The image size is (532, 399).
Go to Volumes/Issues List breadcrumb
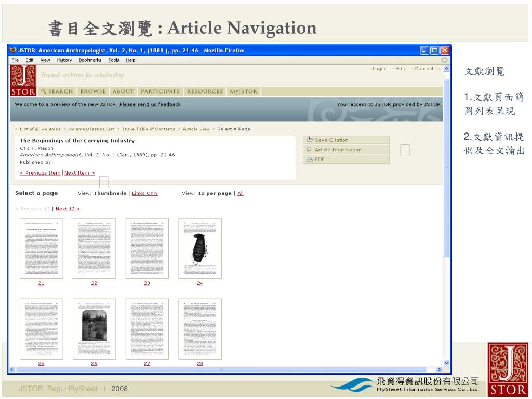(91, 129)
